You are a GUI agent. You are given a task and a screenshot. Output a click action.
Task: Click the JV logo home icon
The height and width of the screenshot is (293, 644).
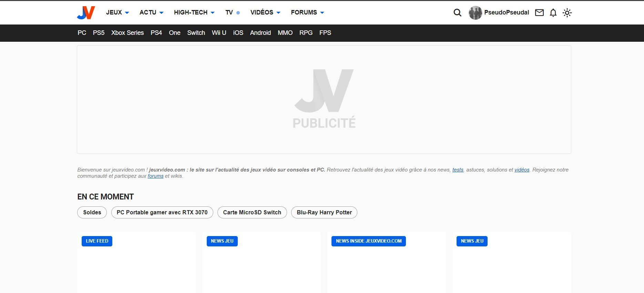coord(86,13)
